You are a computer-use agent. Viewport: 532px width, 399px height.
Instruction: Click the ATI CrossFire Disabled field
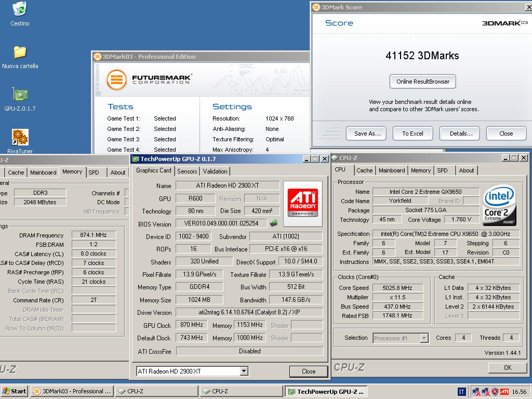[x=249, y=351]
